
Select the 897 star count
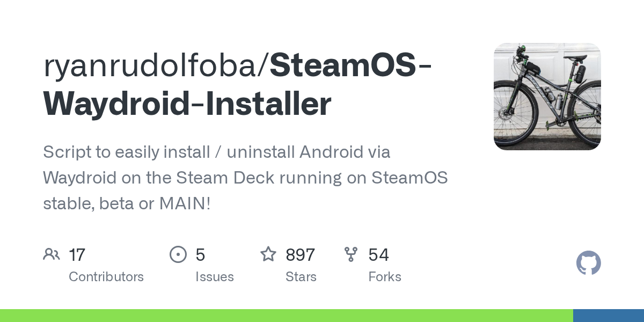[x=300, y=255]
